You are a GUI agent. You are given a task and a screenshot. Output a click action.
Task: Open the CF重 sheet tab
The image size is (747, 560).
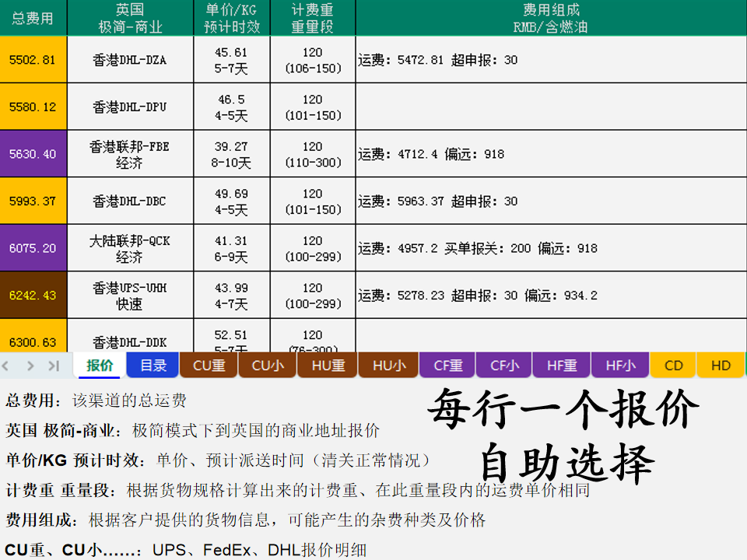pyautogui.click(x=448, y=366)
